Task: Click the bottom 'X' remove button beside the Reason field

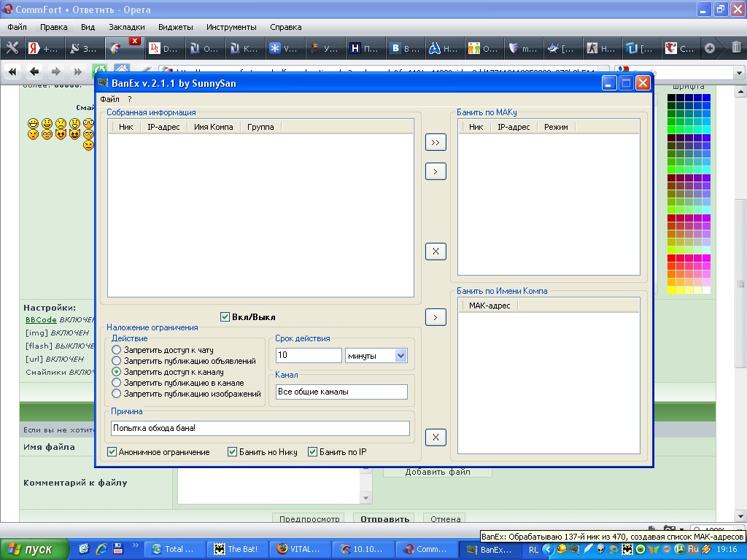Action: 436,437
